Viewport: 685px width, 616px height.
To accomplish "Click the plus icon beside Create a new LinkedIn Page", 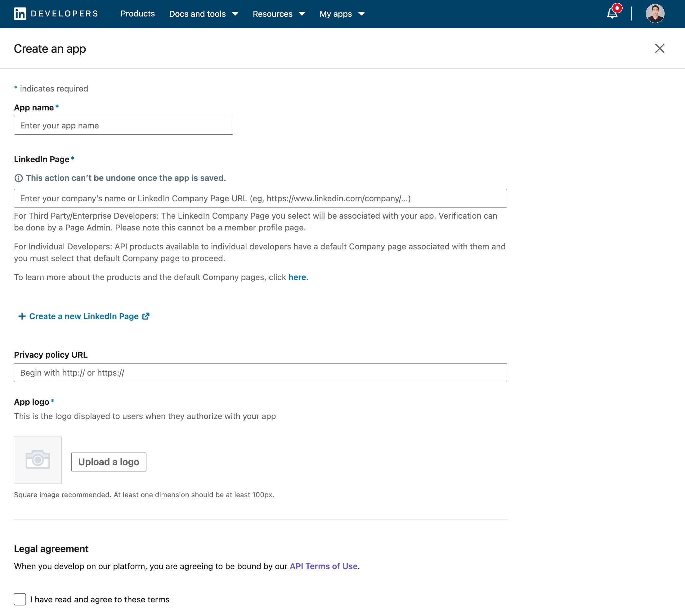I will tap(22, 316).
